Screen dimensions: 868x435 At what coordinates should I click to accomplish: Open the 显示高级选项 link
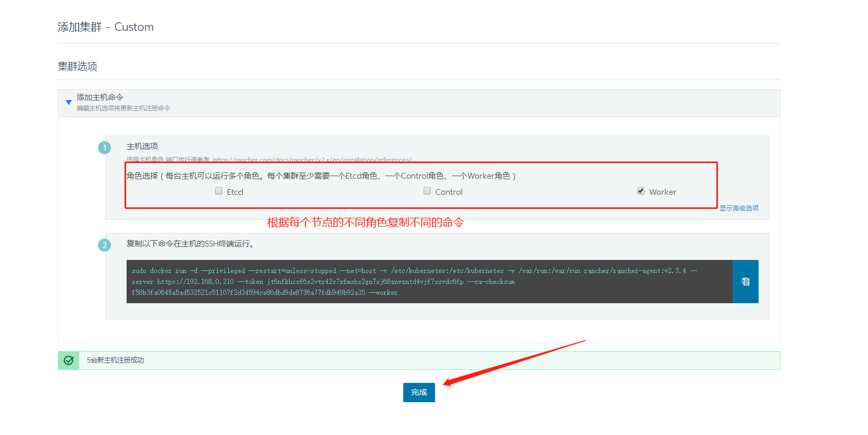point(739,208)
